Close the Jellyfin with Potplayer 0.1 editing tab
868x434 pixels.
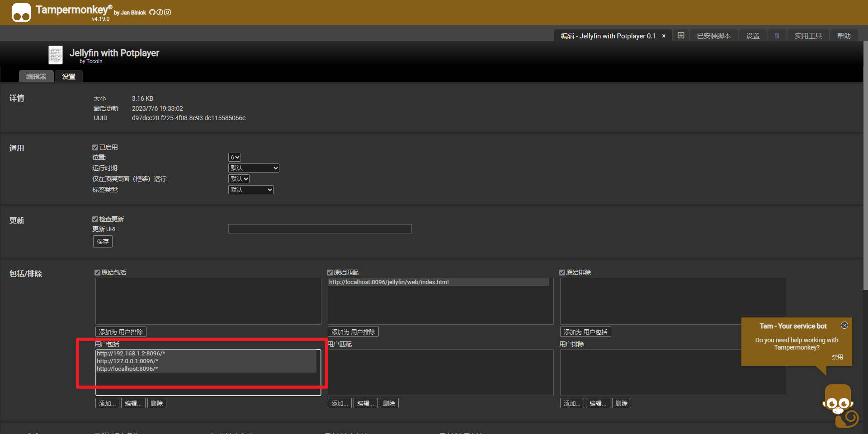664,36
